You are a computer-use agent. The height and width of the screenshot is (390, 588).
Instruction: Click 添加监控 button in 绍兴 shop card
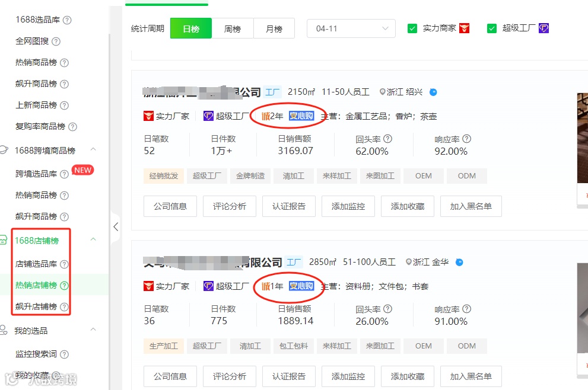click(348, 206)
